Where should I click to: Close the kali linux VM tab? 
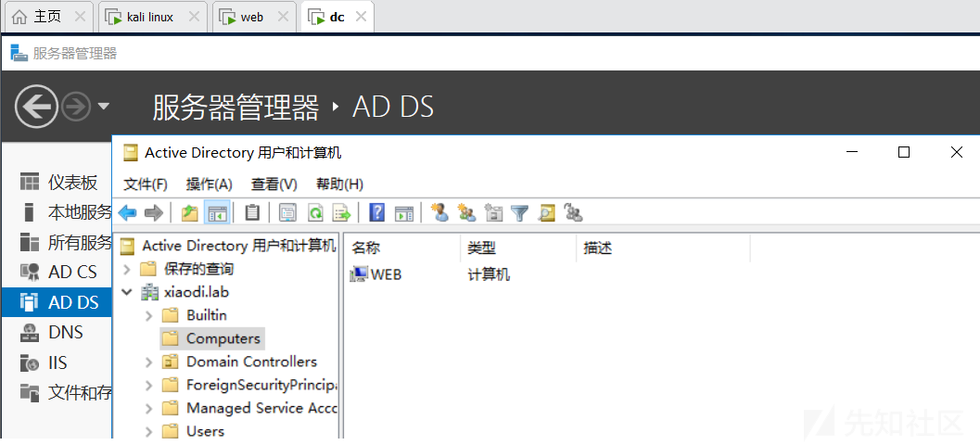194,17
